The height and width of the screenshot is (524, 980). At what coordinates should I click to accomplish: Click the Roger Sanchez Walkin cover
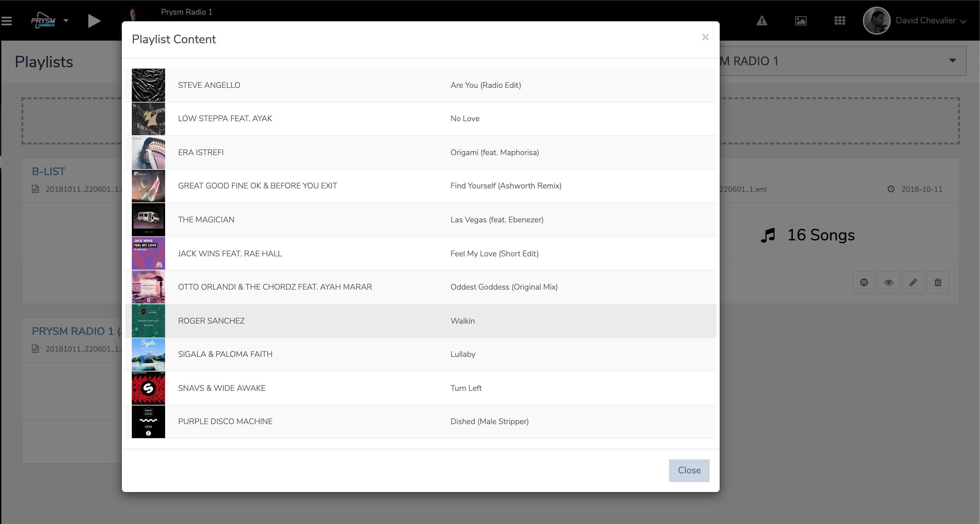click(148, 321)
